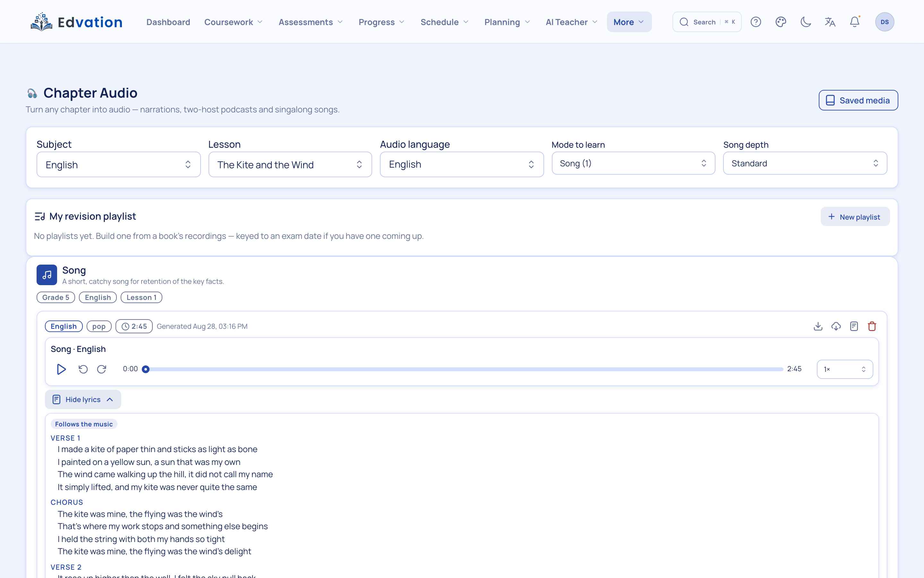Create a New playlist

pyautogui.click(x=855, y=217)
